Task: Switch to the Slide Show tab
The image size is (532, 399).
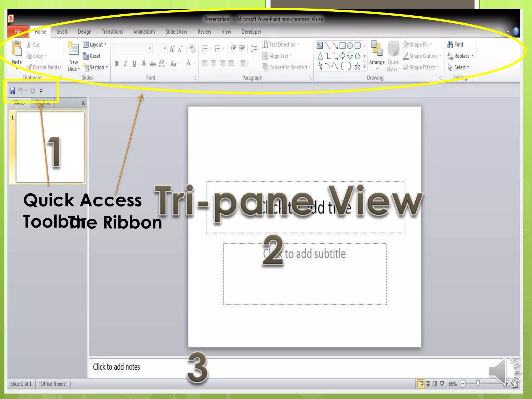Action: coord(176,32)
